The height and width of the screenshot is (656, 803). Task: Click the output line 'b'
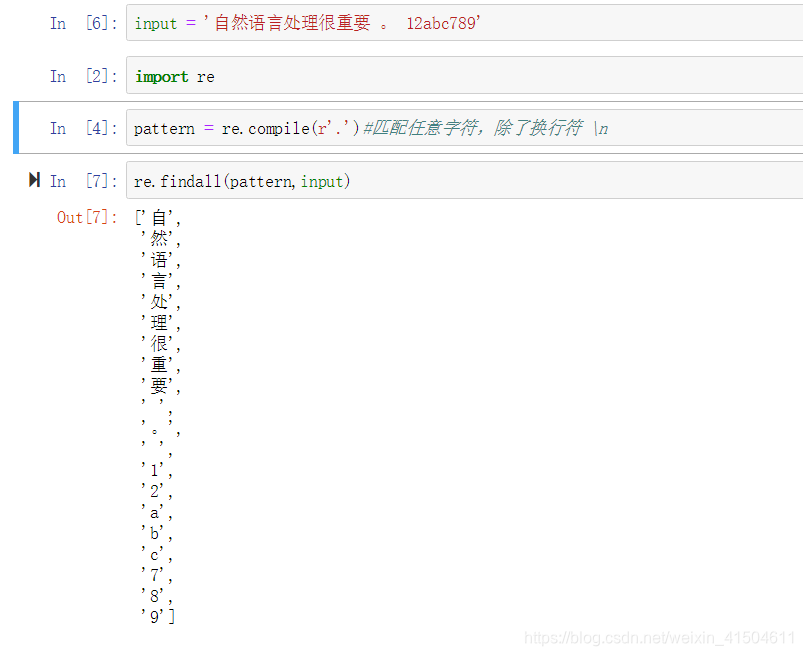click(157, 533)
